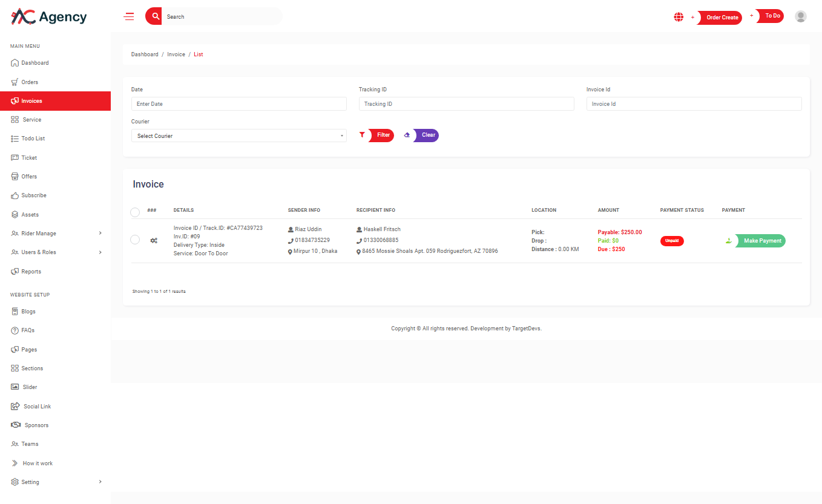The image size is (822, 504).
Task: Click the red search magnifier icon
Action: point(155,16)
